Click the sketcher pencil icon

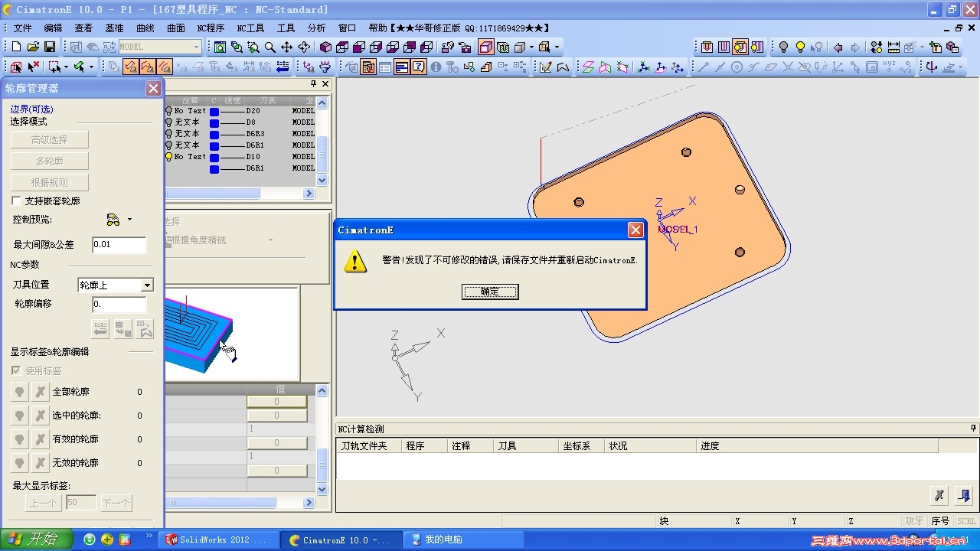(x=546, y=67)
